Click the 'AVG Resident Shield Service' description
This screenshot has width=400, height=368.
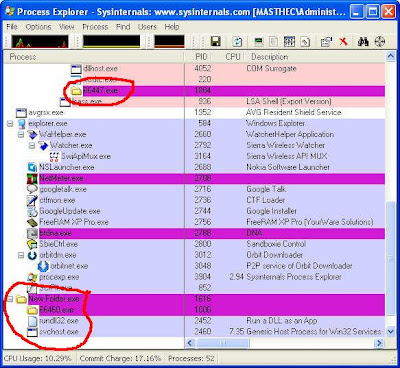(x=293, y=112)
